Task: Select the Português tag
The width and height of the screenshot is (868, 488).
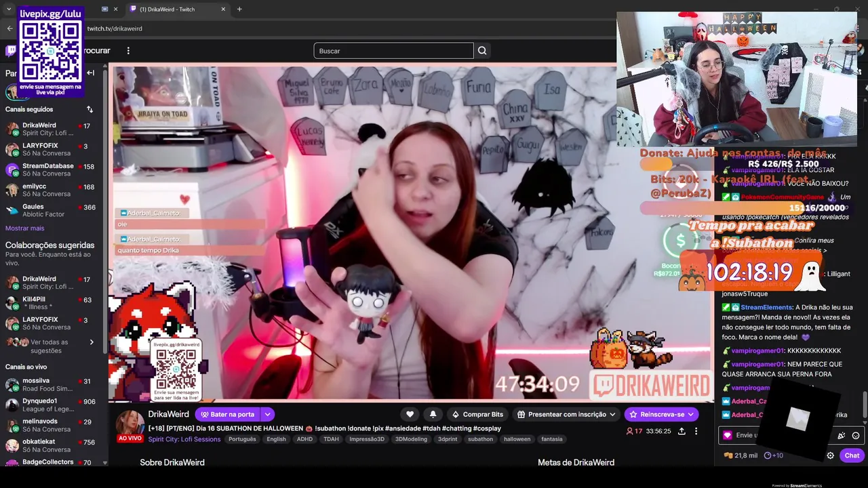Action: click(x=242, y=439)
